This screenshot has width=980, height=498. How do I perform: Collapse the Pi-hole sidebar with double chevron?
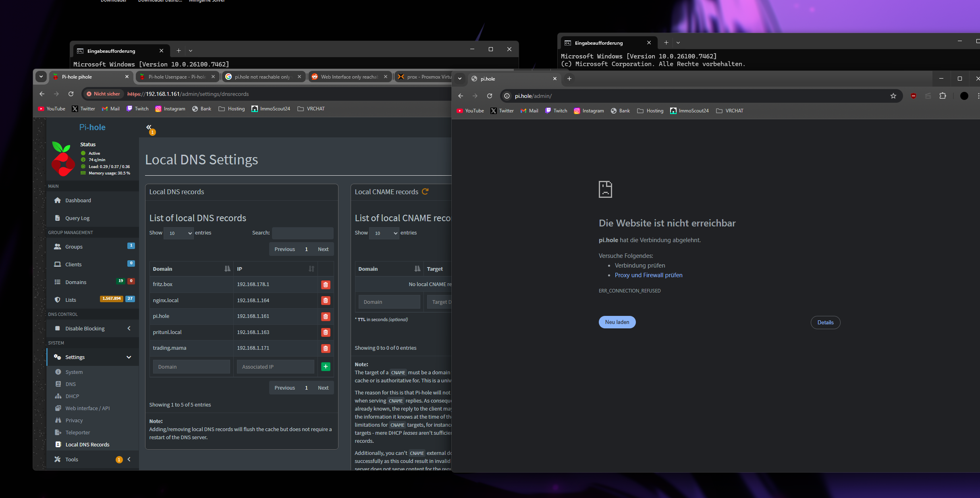pyautogui.click(x=149, y=127)
